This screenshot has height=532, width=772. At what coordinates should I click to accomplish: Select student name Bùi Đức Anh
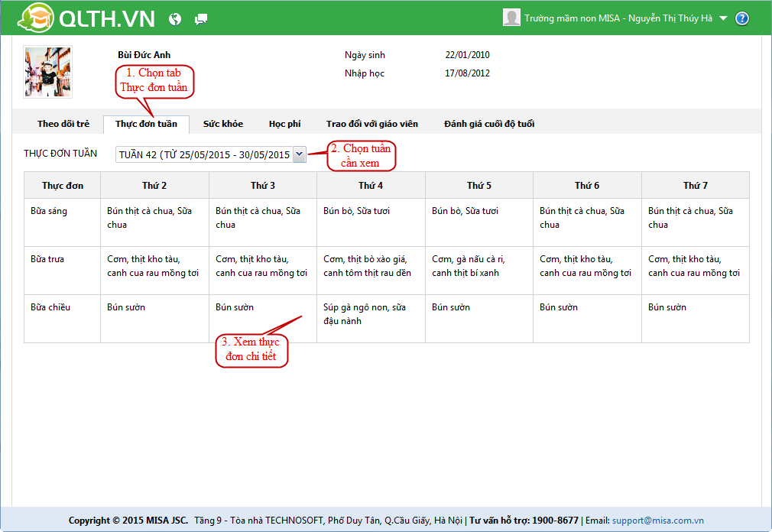click(x=144, y=54)
